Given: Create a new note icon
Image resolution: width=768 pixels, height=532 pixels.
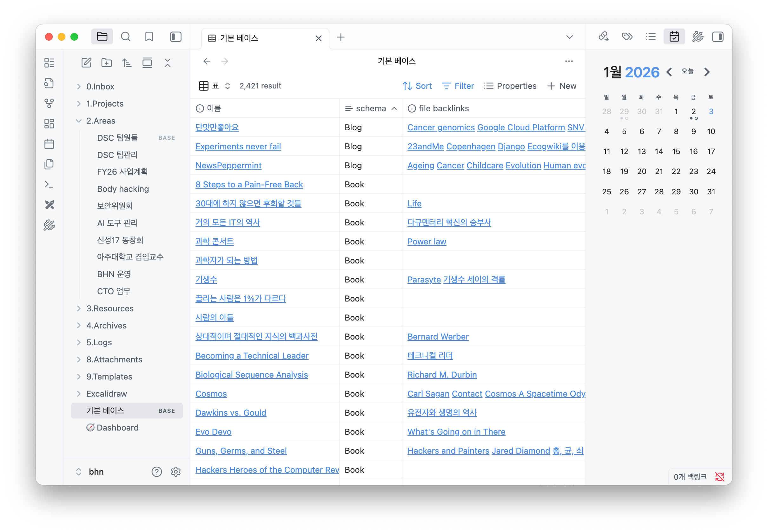Looking at the screenshot, I should [86, 63].
